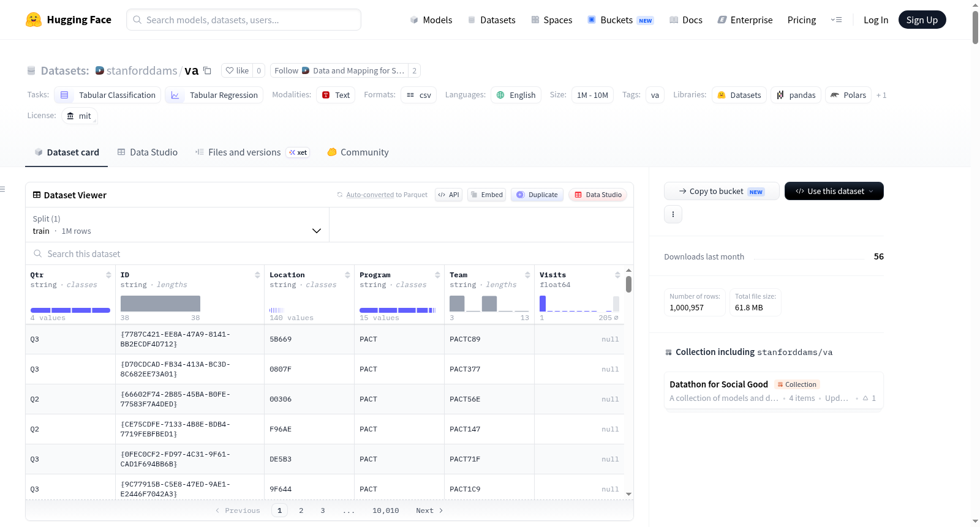Open the Polars library tag
Screen dimensions: 980x527
(848, 95)
